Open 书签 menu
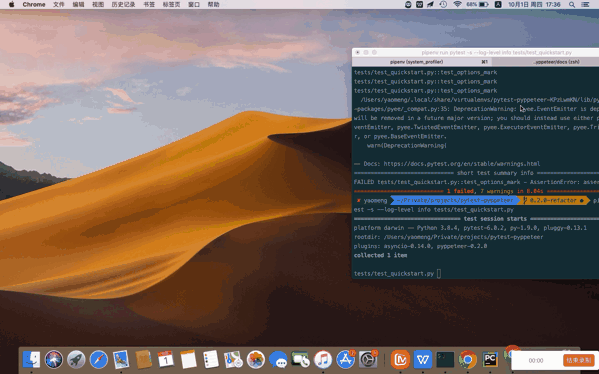 (x=149, y=5)
